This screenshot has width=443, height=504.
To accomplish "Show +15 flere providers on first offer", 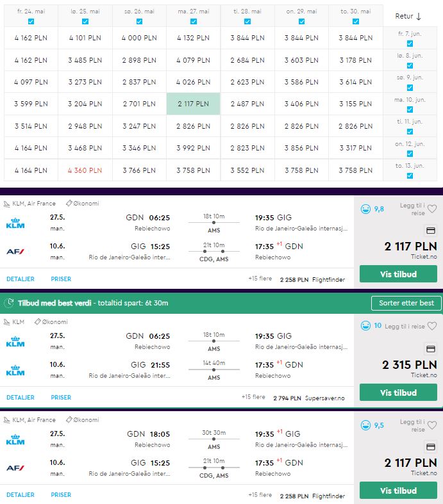I will coord(260,279).
